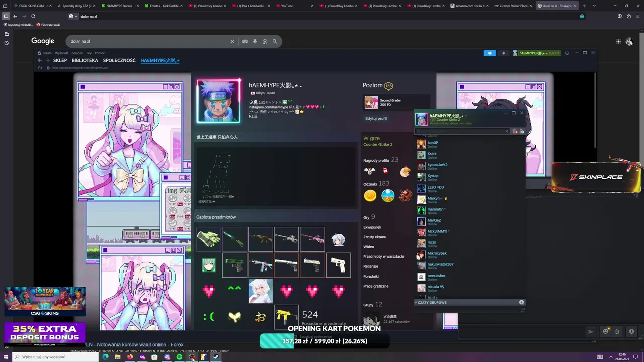Search by image with Google Lens
The image size is (644, 362).
coord(265,41)
